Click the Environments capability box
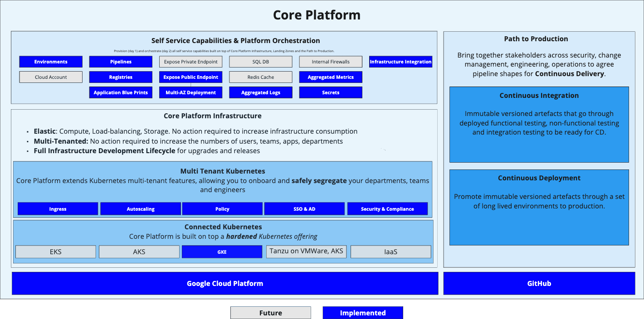Viewport: 644px width, 319px height. pos(51,62)
